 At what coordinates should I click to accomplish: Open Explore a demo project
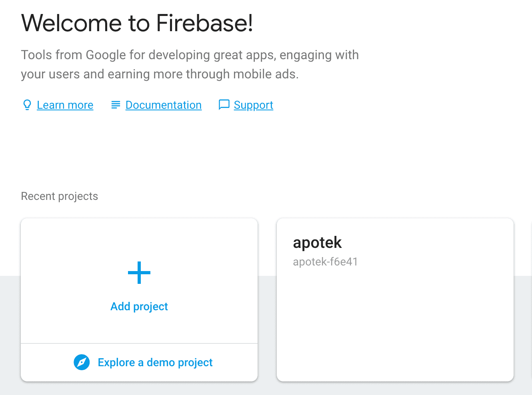tap(155, 363)
